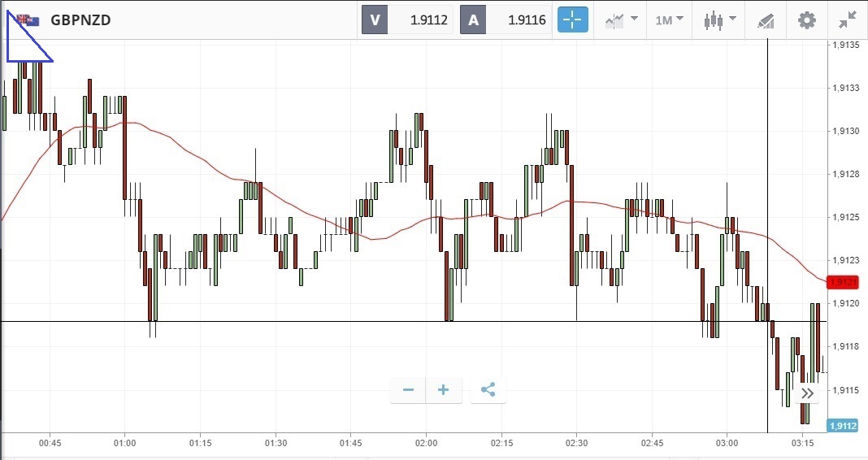Click the GBPNZD flag icon
The width and height of the screenshot is (868, 460).
pos(29,20)
